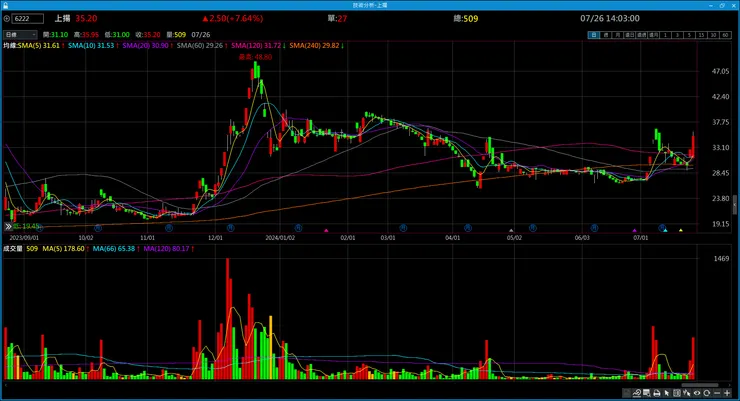Click the 1469 volume axis label
The image size is (740, 401).
(x=721, y=259)
